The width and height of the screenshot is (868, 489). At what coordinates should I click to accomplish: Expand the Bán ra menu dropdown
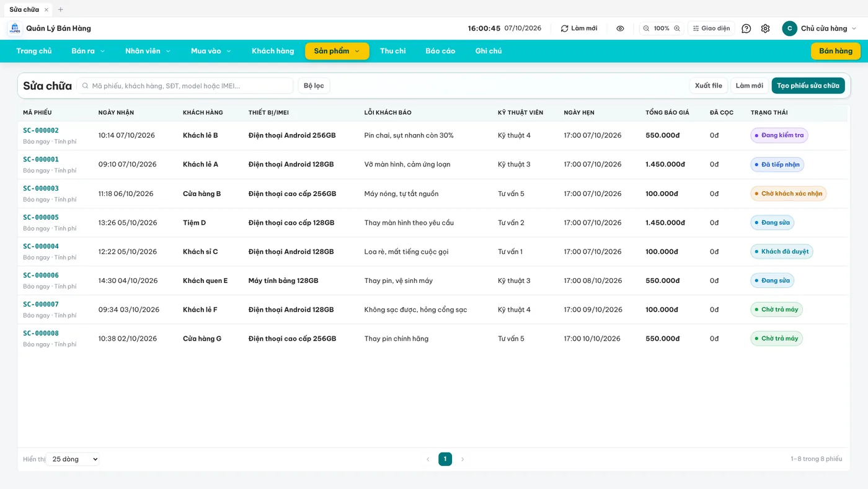coord(88,51)
